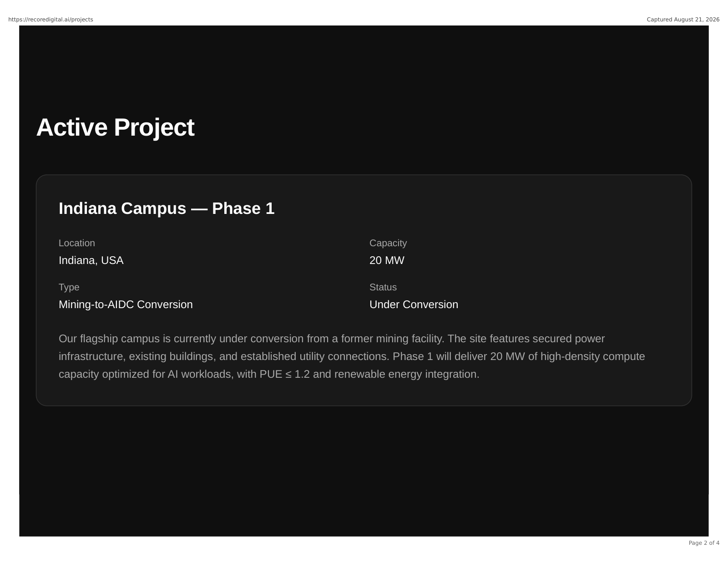Screen dimensions: 728x563
Task: Click the 20 MW capacity value
Action: click(387, 260)
